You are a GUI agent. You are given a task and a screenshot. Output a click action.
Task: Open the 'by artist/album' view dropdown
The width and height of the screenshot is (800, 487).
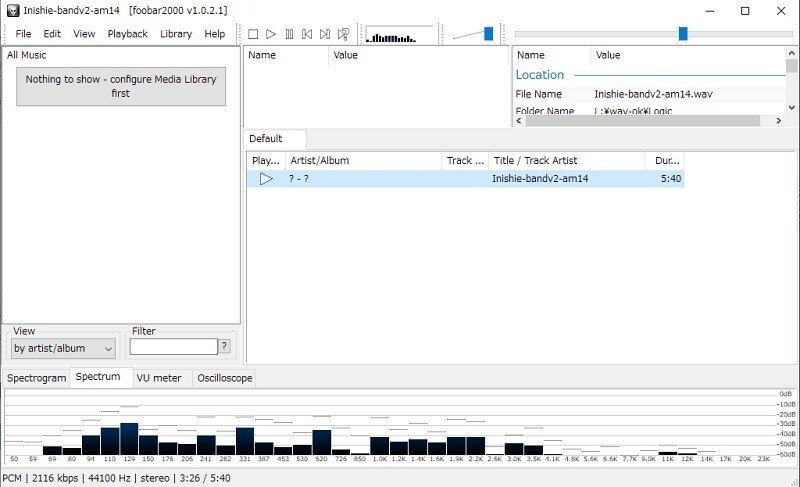coord(63,348)
